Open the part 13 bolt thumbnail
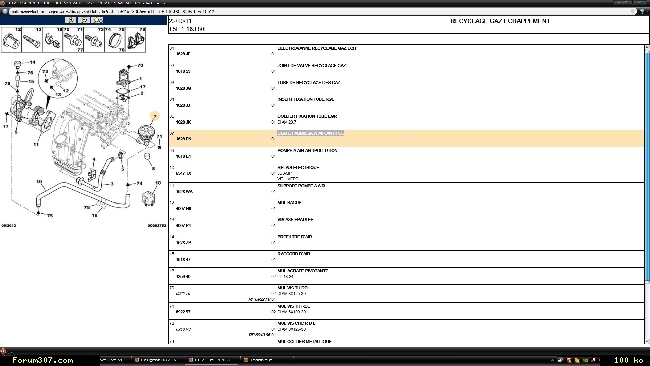650x366 pixels. [x=32, y=40]
